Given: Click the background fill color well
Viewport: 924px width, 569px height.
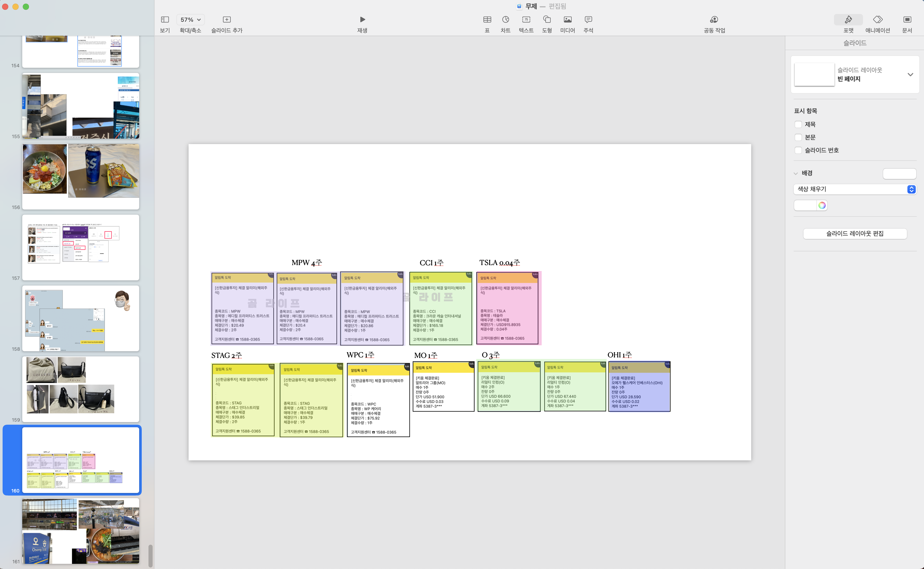Looking at the screenshot, I should pyautogui.click(x=805, y=205).
